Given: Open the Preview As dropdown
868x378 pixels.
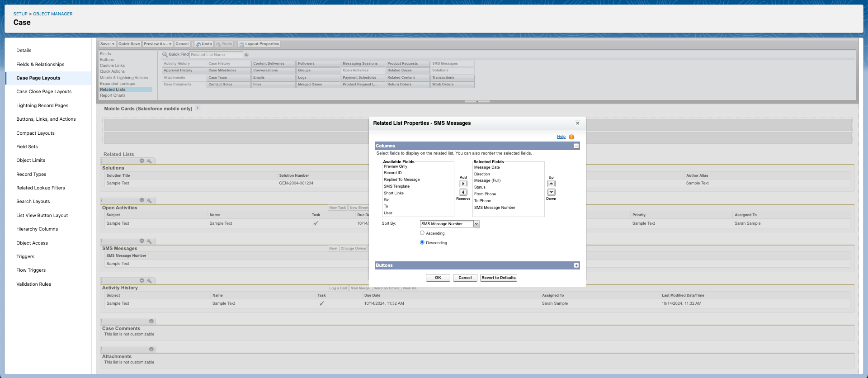Looking at the screenshot, I should (x=158, y=44).
